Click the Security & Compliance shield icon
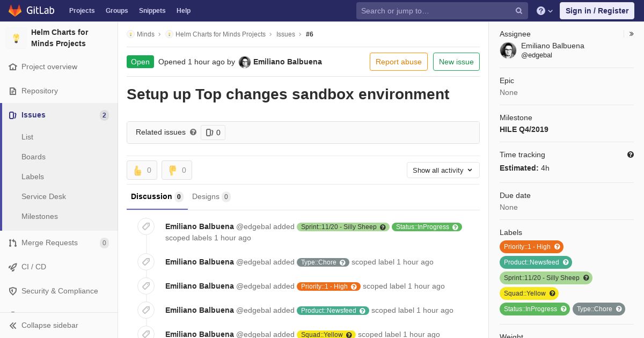 [x=13, y=291]
